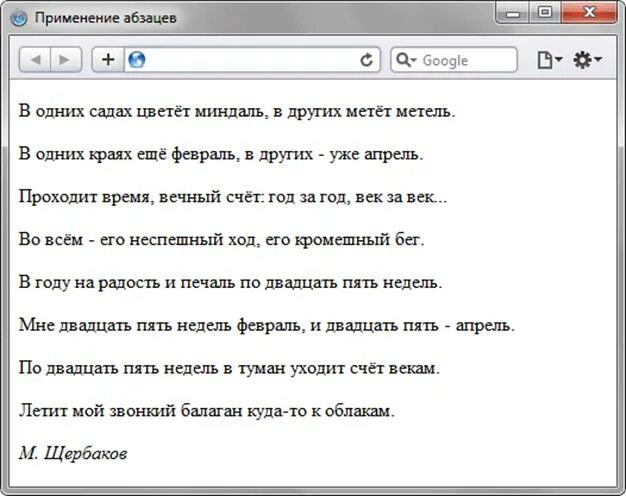Click the line "По двадцать пять недель в туман"

tap(229, 368)
